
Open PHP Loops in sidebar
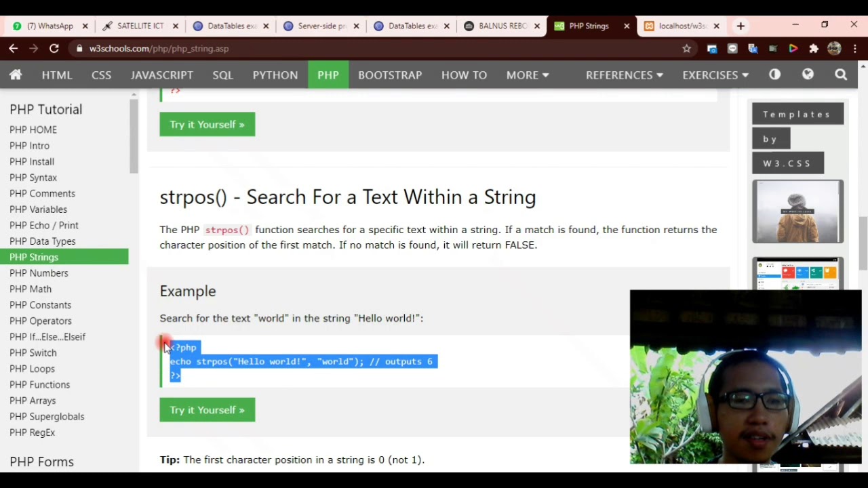(x=32, y=369)
